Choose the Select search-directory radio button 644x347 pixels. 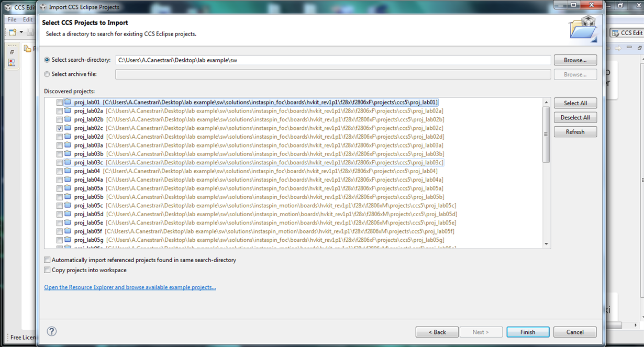(47, 60)
